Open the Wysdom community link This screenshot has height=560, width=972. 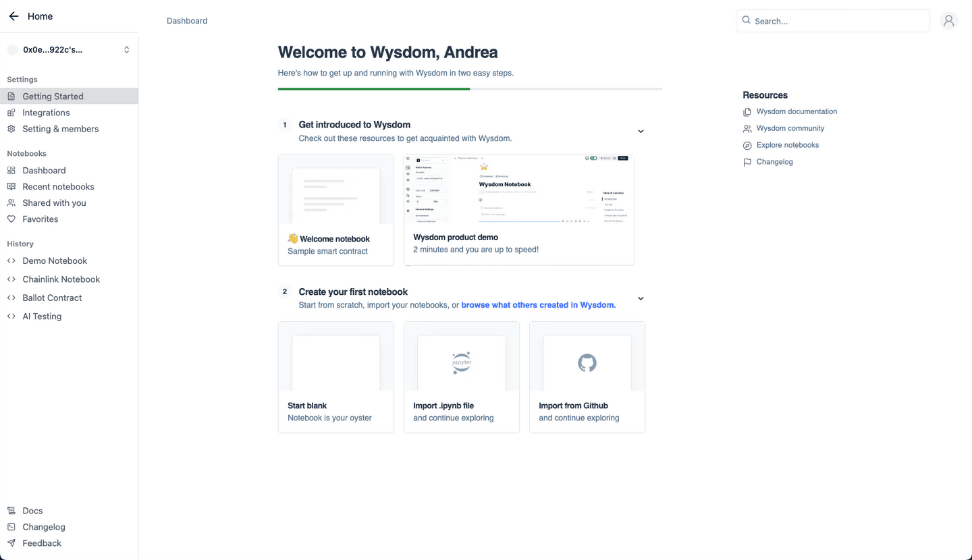tap(790, 128)
